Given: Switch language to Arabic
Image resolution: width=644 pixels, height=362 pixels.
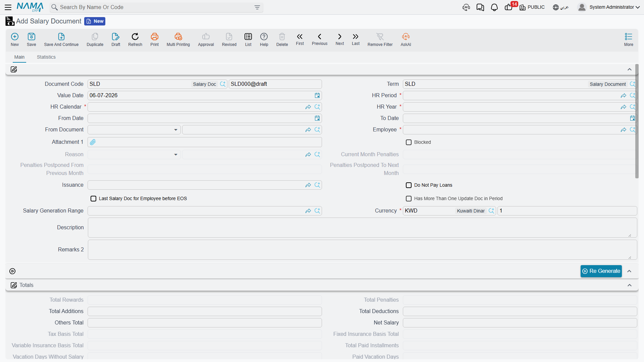Looking at the screenshot, I should 561,7.
